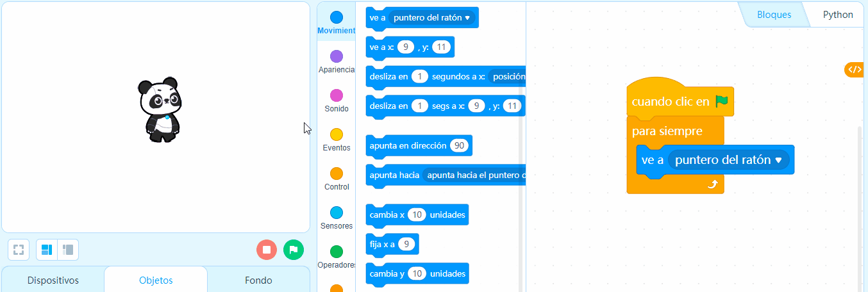Viewport: 868px width, 292px height.
Task: Run the program with the green flag button
Action: pos(294,250)
